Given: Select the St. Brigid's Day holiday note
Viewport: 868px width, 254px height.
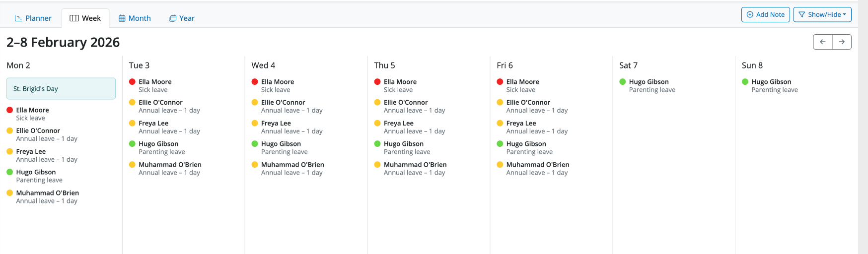Looking at the screenshot, I should click(61, 89).
